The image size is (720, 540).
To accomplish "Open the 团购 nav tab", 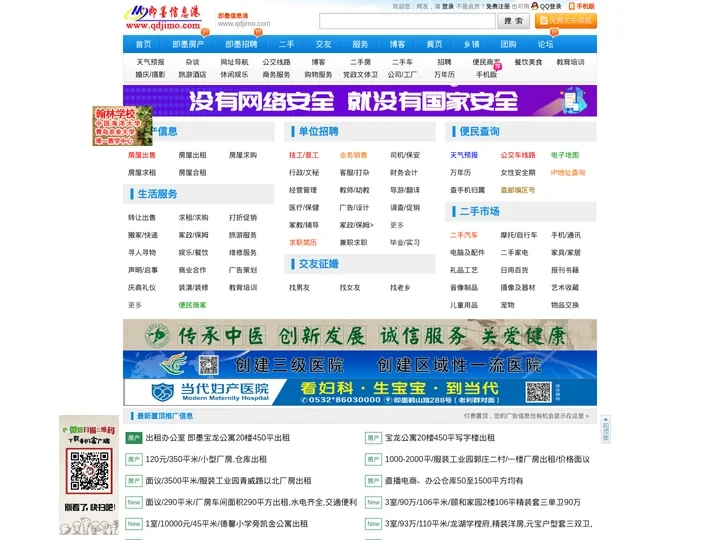I will tap(508, 44).
